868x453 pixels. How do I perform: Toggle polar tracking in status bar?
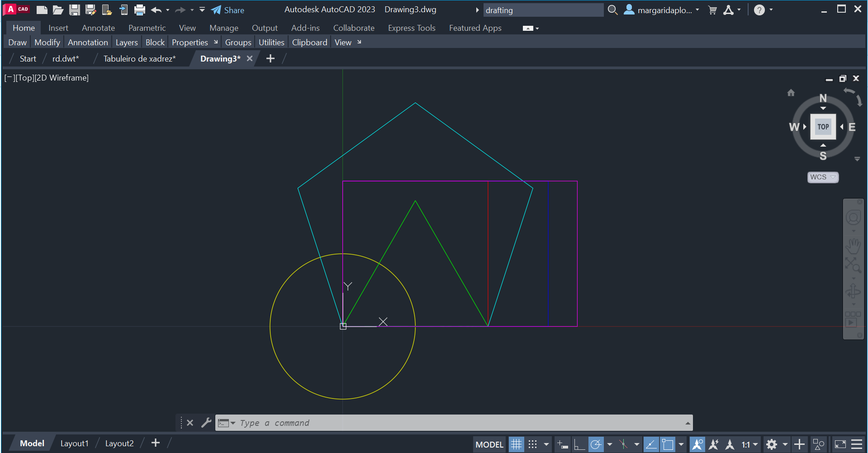coord(596,444)
